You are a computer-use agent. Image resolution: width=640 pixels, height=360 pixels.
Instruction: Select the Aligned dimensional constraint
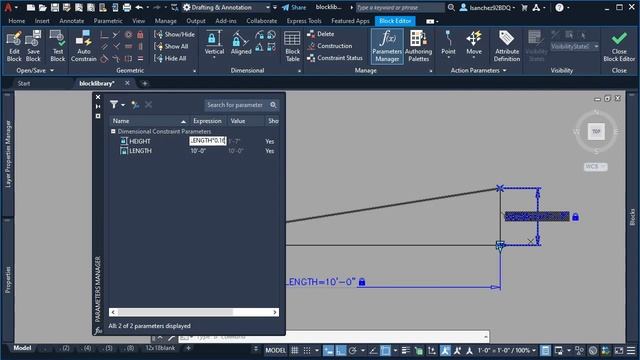coord(241,42)
